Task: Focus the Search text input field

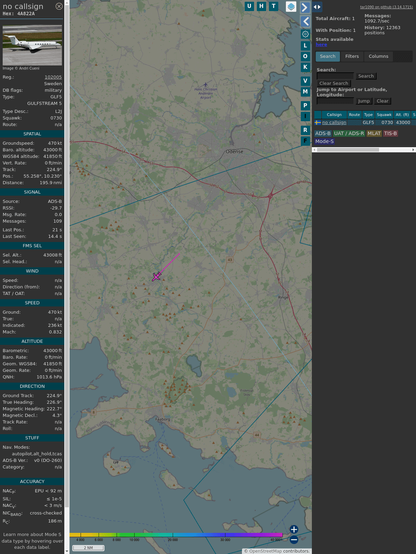Action: pos(335,76)
